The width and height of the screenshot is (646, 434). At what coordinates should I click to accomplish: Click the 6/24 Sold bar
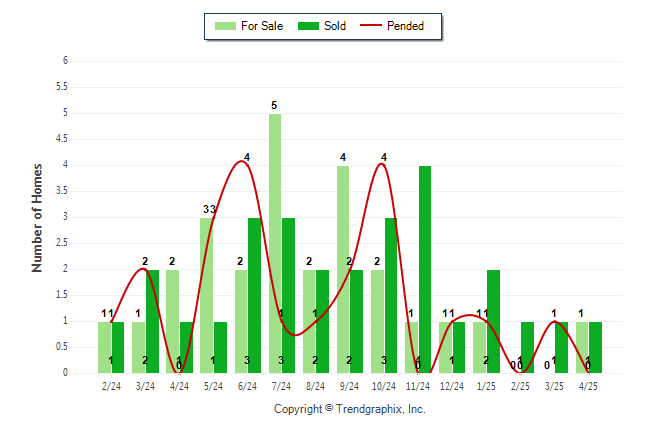pyautogui.click(x=254, y=296)
